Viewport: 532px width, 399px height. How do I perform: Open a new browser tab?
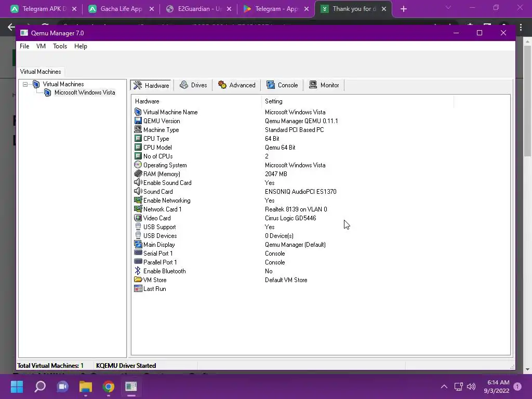403,9
